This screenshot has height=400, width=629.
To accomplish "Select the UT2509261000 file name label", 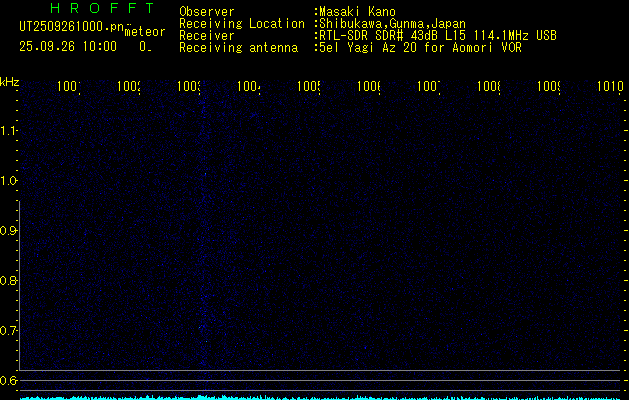I will [72, 28].
